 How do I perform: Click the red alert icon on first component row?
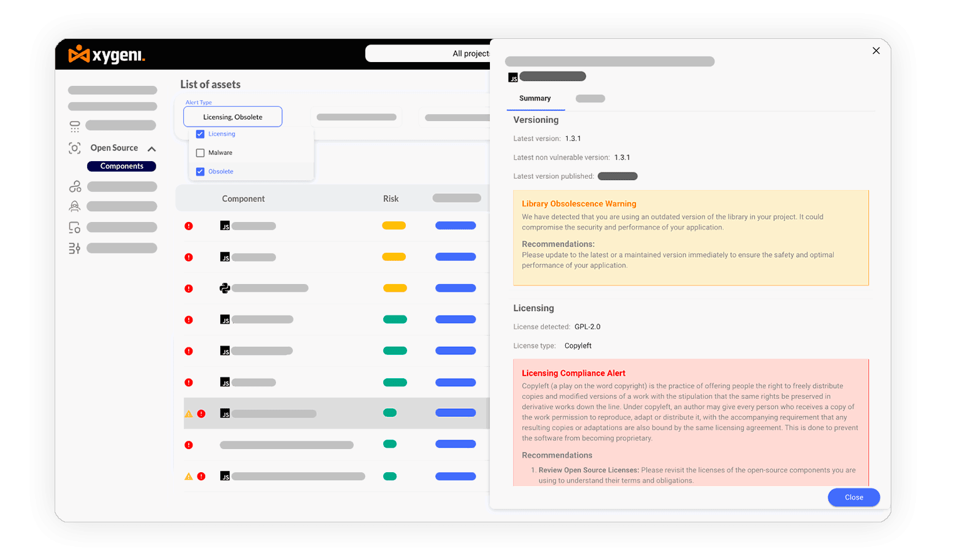189,226
